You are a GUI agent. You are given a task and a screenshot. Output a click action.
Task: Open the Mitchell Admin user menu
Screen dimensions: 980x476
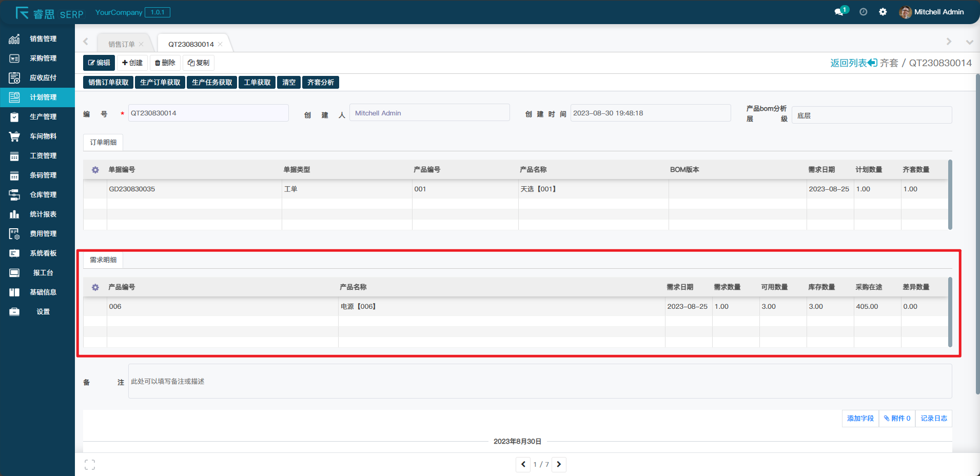point(932,12)
